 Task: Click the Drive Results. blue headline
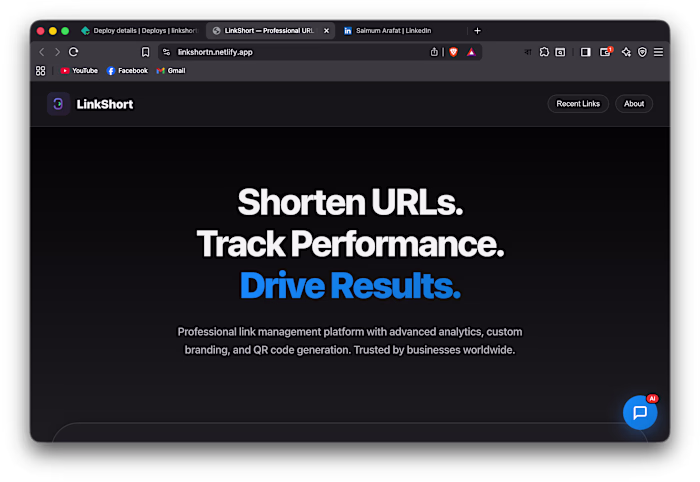(x=350, y=286)
